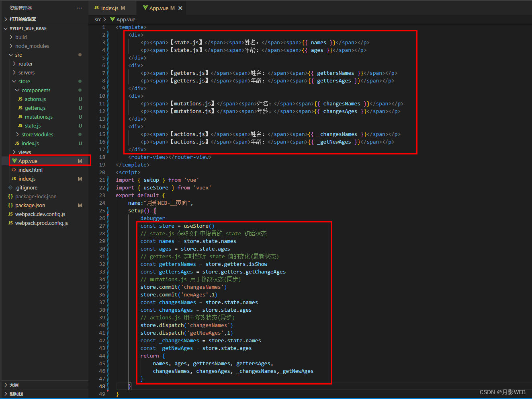
Task: Click the JS icon on index.js tab
Action: (96, 8)
